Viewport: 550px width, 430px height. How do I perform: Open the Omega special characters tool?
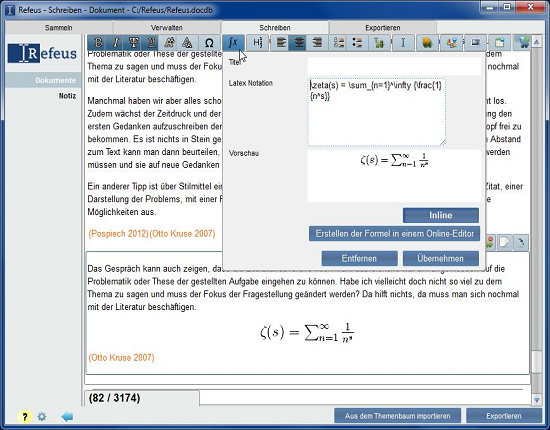pyautogui.click(x=209, y=43)
